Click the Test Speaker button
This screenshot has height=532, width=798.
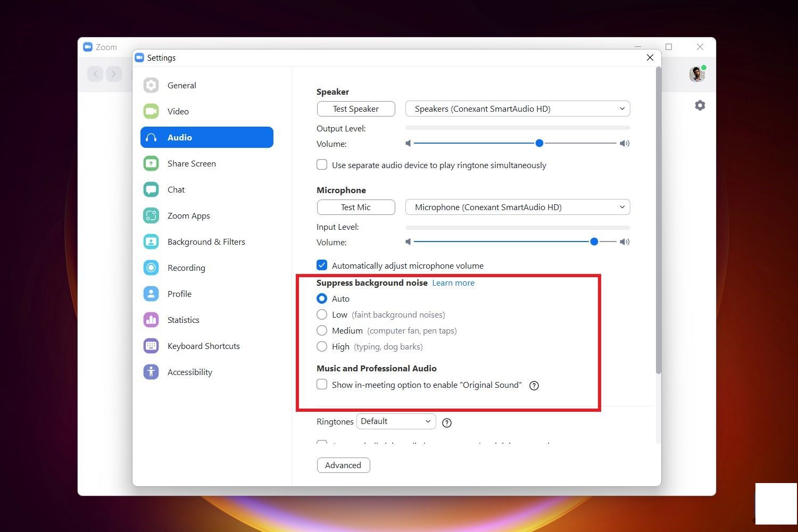tap(356, 109)
